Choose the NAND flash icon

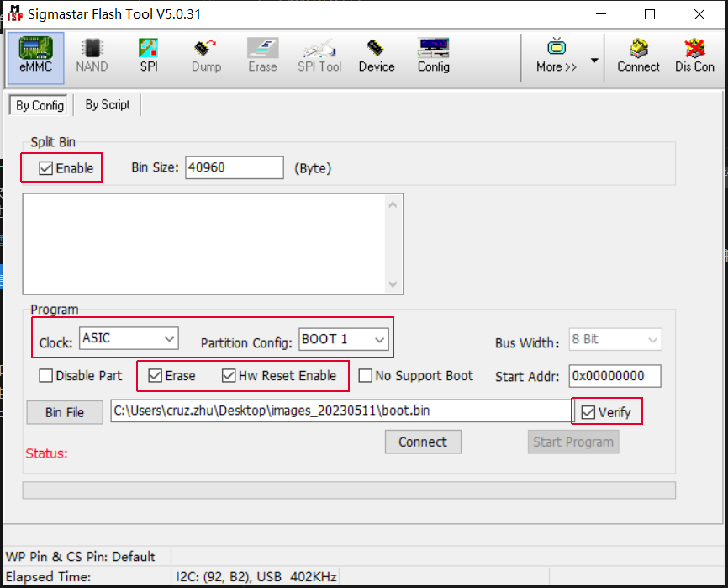point(92,57)
